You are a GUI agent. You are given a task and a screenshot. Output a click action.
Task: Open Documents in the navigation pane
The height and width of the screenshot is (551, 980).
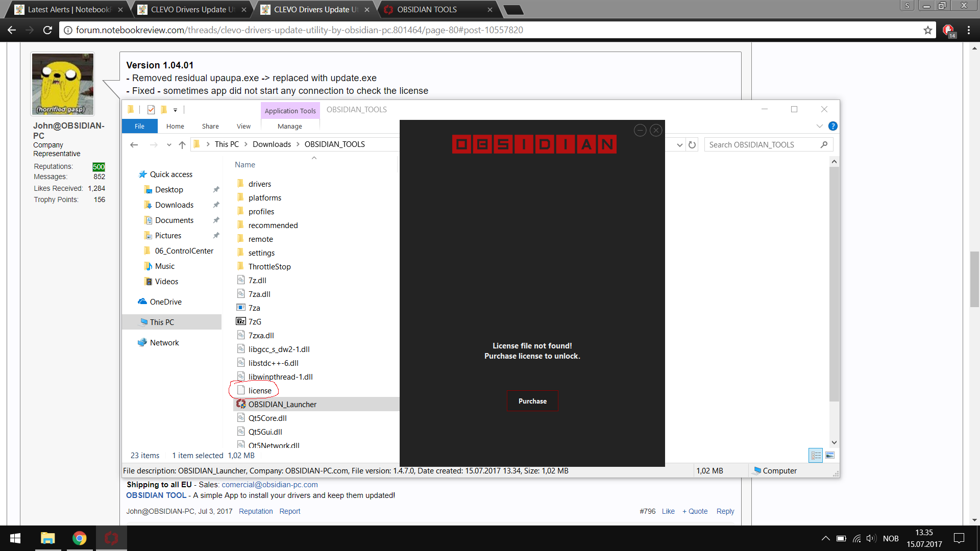coord(174,220)
